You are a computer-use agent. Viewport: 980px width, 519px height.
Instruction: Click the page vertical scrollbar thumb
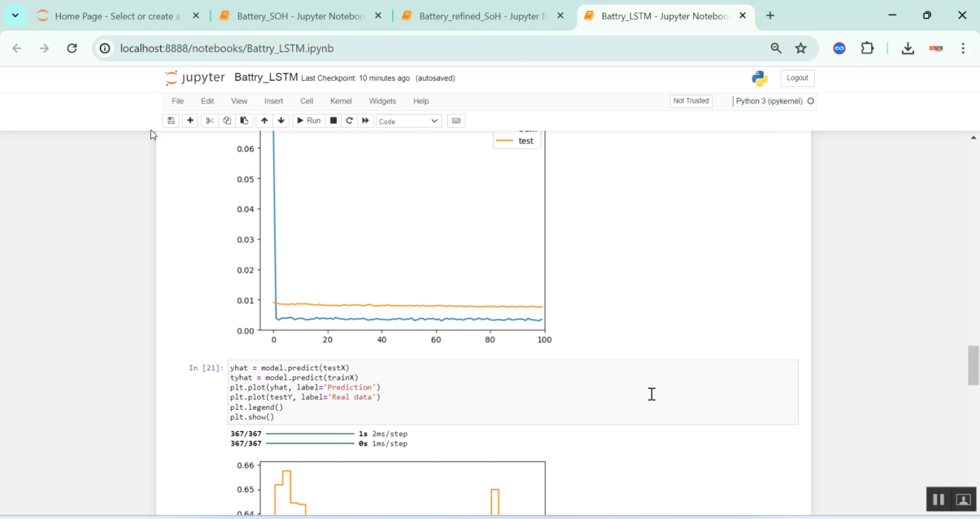click(973, 365)
